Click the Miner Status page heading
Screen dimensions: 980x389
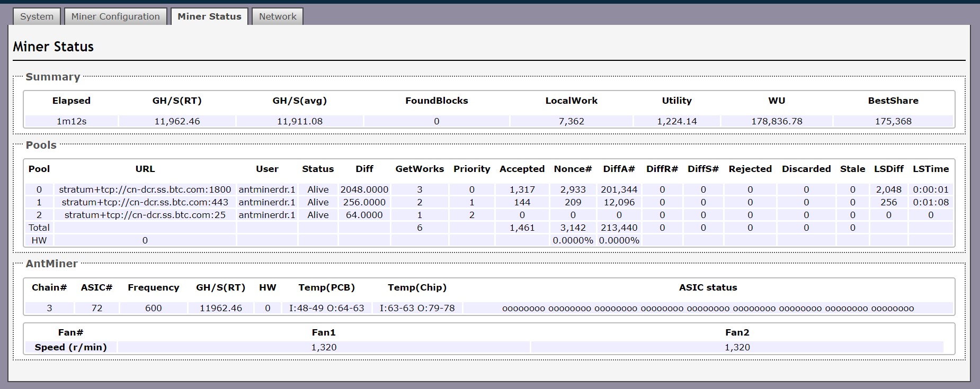[x=53, y=47]
